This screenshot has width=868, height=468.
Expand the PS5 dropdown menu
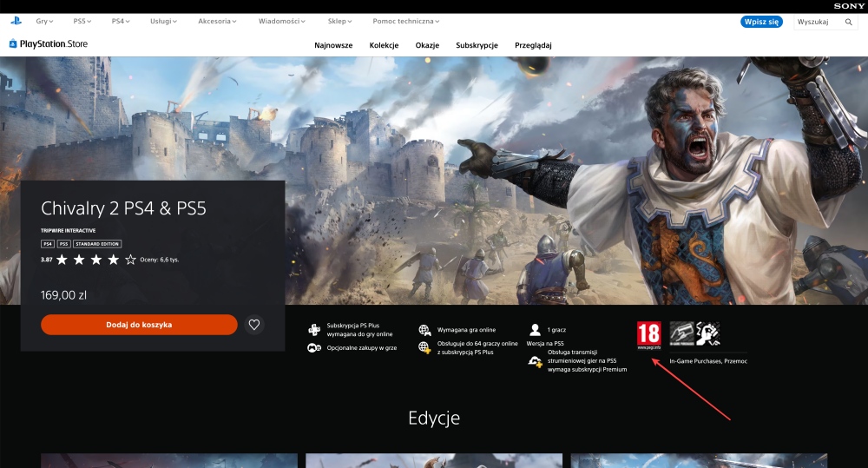(x=82, y=21)
